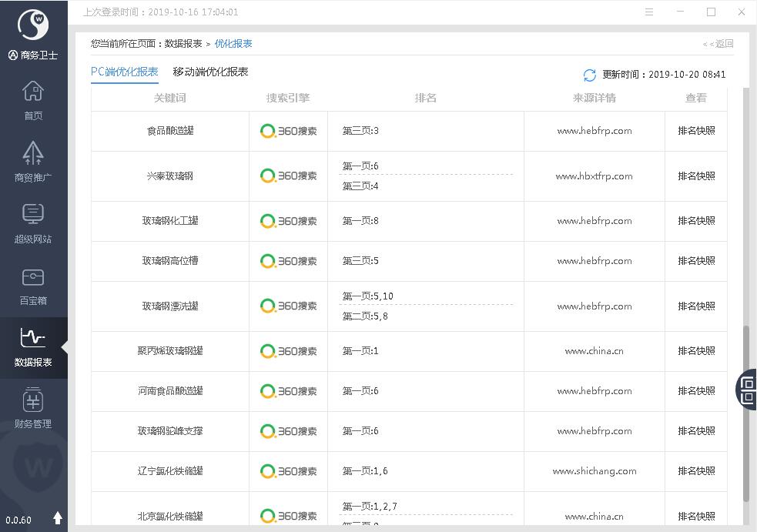View 排名快照 for 食品酿造罐
The height and width of the screenshot is (532, 757).
tap(696, 131)
